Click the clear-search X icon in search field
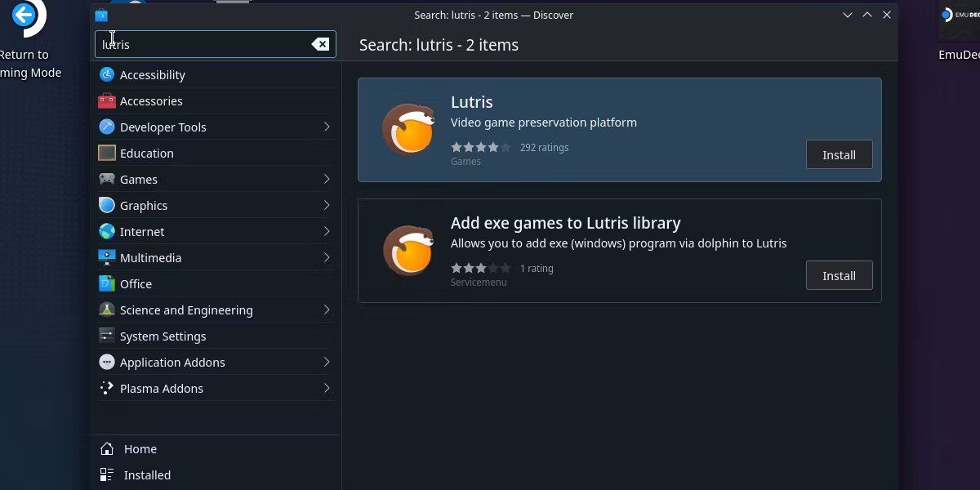Screen dimensions: 980x490 [320, 44]
